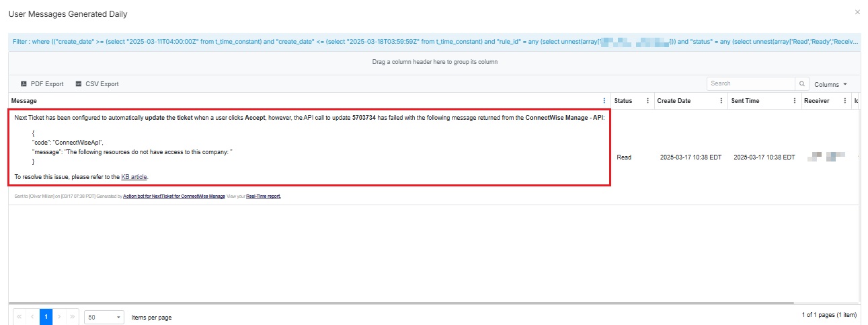
Task: Sort by the Create Date column header
Action: (674, 101)
